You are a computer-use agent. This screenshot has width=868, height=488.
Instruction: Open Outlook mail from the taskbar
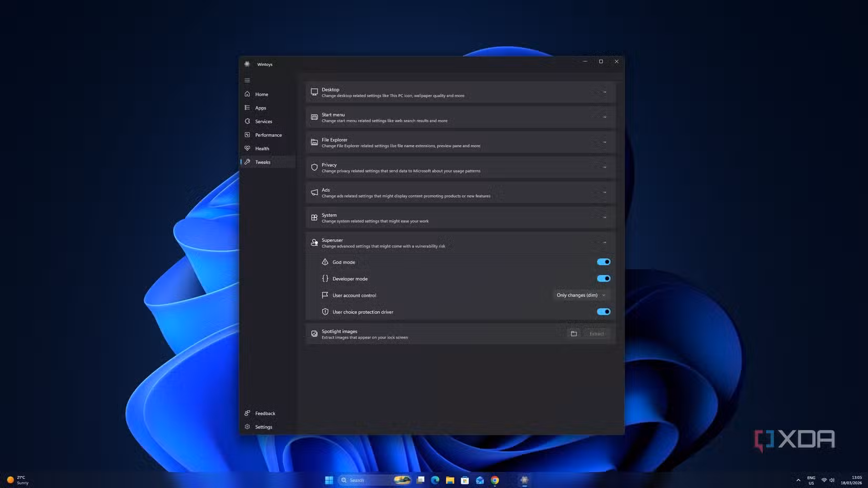click(x=480, y=480)
